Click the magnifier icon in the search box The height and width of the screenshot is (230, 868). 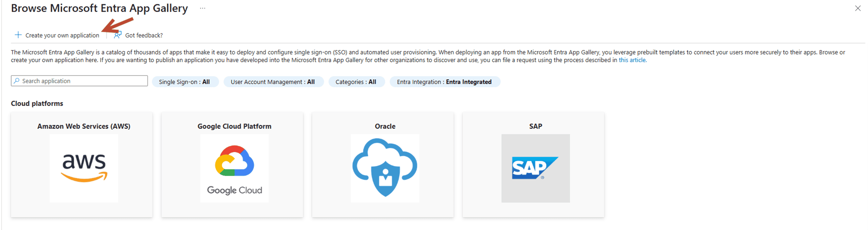click(x=17, y=81)
